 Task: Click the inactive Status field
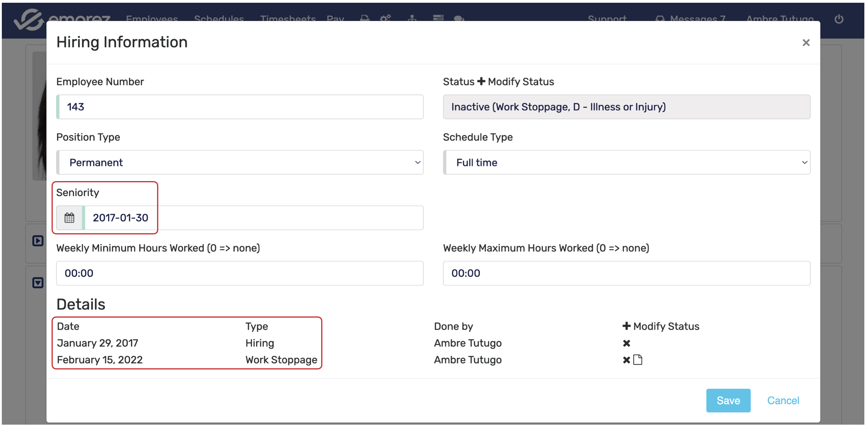tap(626, 107)
